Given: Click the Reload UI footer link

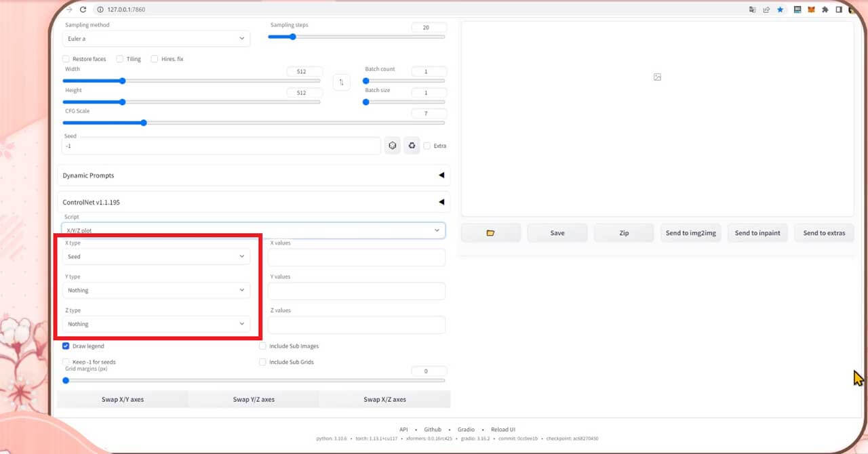Looking at the screenshot, I should [503, 430].
